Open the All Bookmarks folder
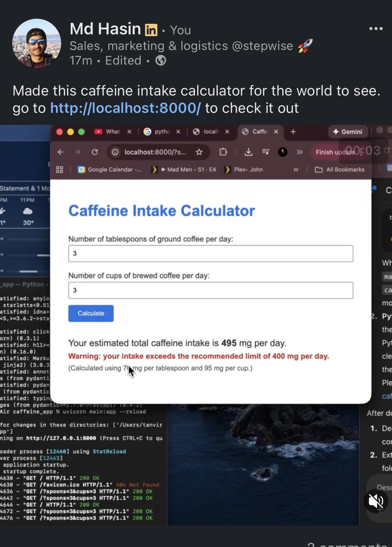 (340, 169)
